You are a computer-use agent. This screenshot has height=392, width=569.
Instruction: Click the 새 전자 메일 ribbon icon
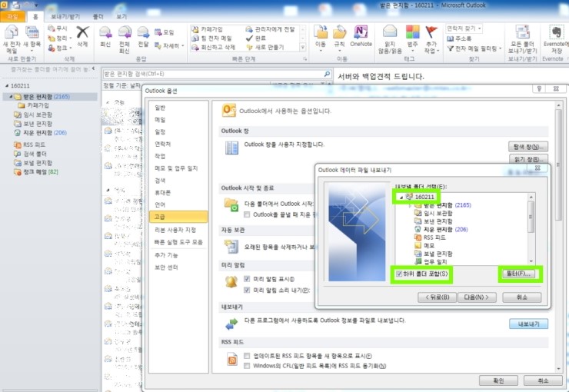coord(12,32)
